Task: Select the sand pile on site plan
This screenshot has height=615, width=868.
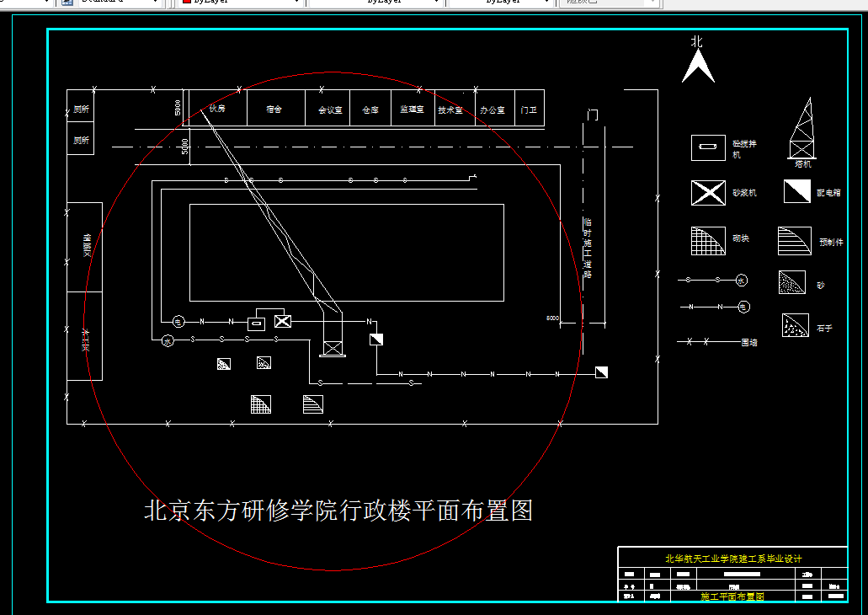Action: click(x=224, y=364)
